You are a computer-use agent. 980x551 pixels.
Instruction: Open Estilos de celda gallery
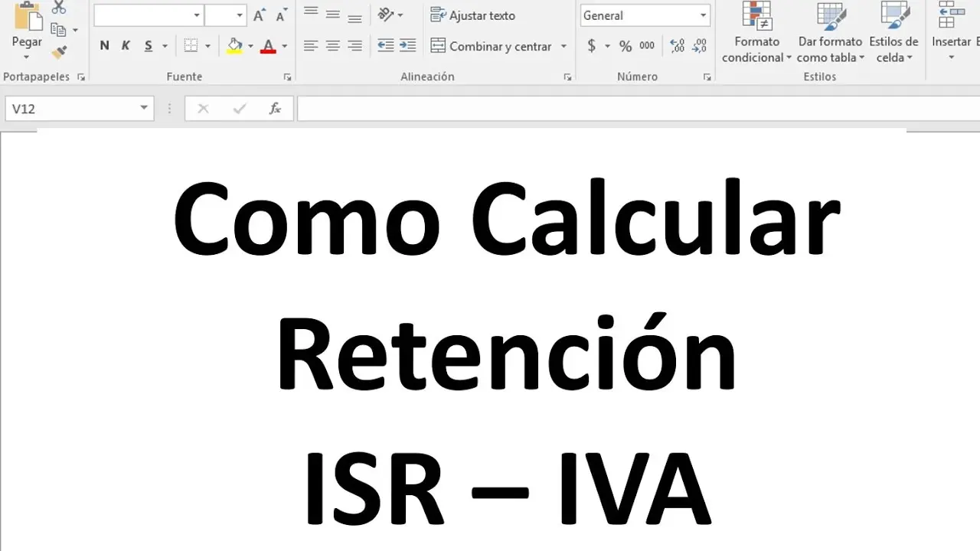[x=893, y=33]
